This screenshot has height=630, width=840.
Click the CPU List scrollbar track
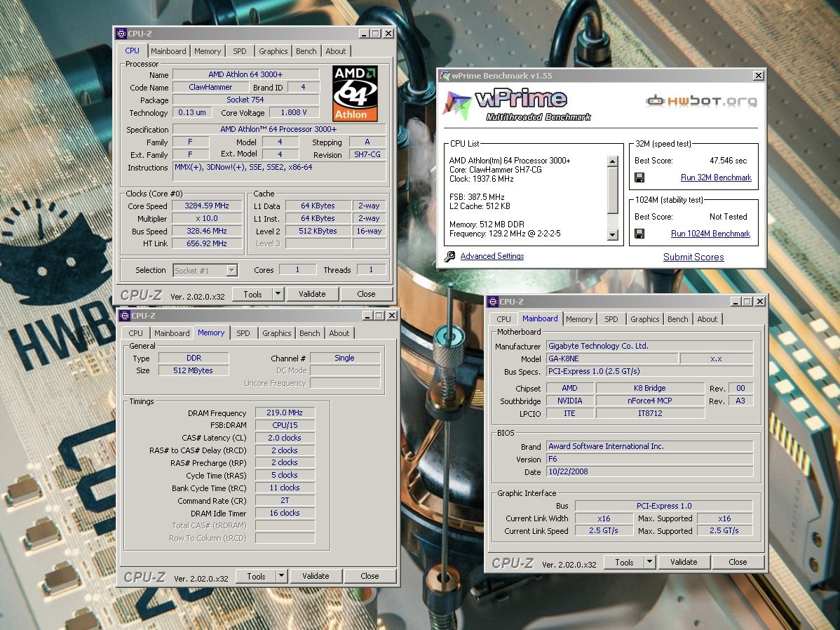point(613,221)
